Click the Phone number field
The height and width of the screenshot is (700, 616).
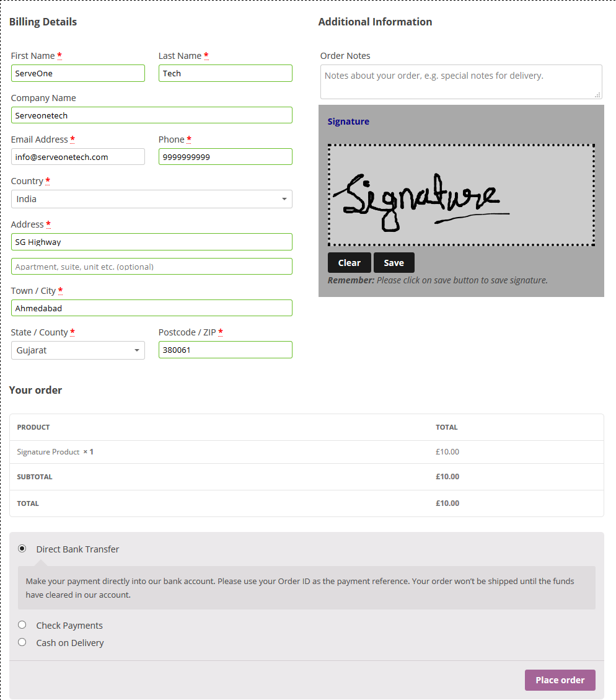[x=225, y=157]
